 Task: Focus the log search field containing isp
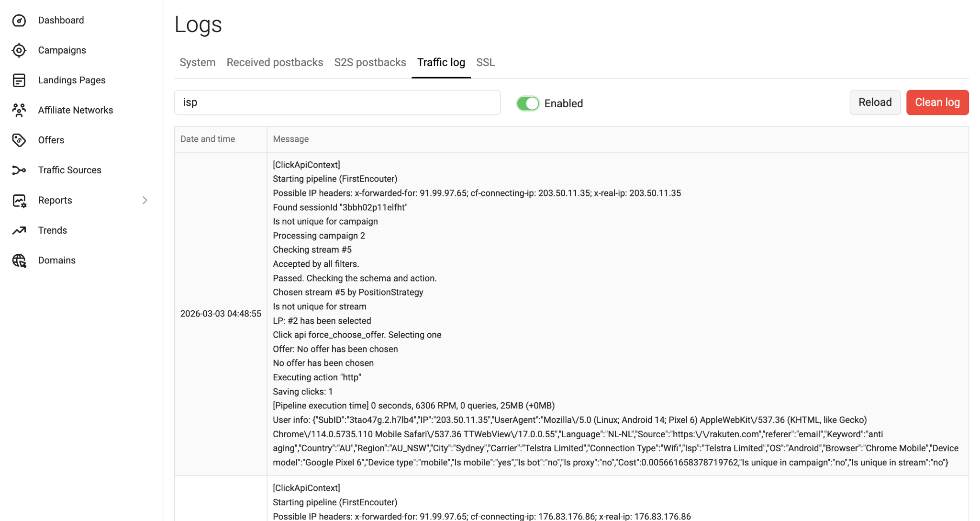tap(337, 102)
